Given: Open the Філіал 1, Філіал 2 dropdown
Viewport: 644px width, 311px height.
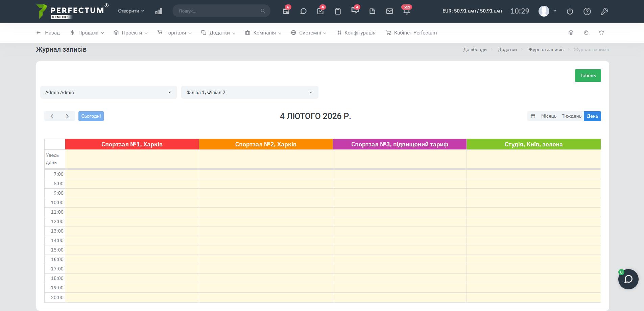Looking at the screenshot, I should click(249, 92).
